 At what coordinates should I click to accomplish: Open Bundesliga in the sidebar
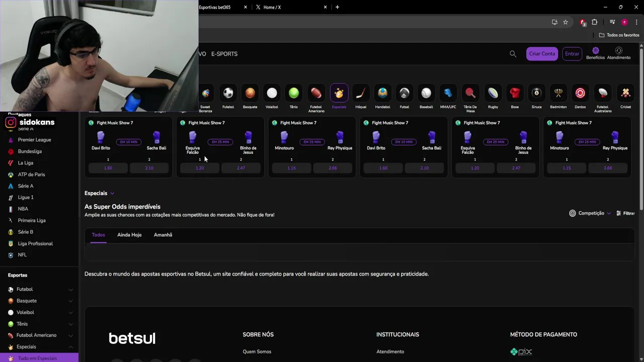pos(30,151)
